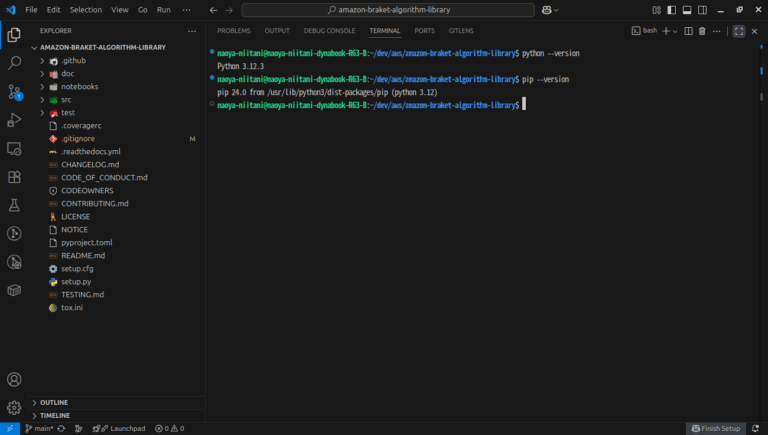Expand the TIMELINE section
This screenshot has height=435, width=768.
[118, 415]
